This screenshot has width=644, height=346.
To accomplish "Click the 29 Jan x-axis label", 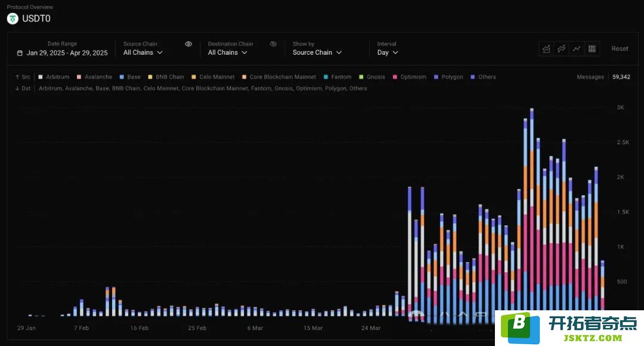I will coord(26,328).
